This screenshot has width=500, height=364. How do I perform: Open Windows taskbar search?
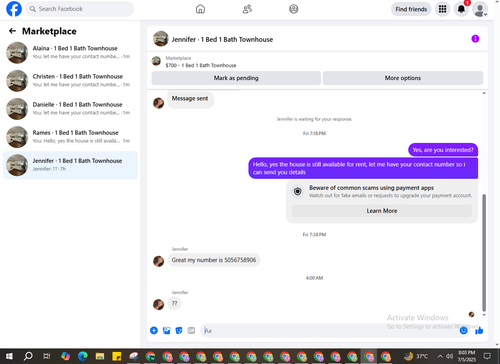(x=28, y=356)
